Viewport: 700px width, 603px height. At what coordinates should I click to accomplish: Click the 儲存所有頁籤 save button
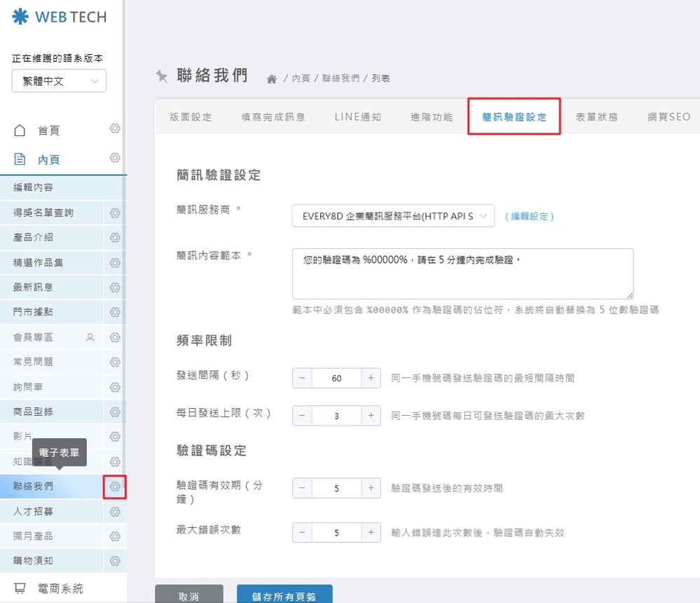coord(284,596)
